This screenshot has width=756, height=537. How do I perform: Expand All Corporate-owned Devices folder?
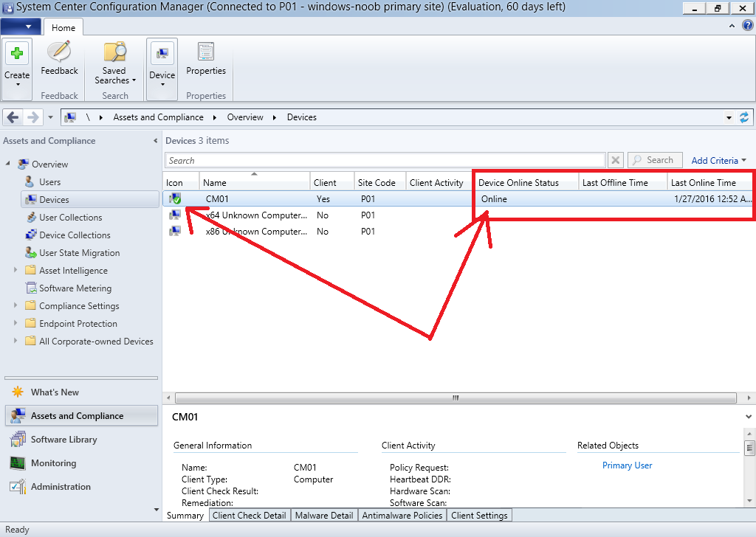pyautogui.click(x=16, y=341)
